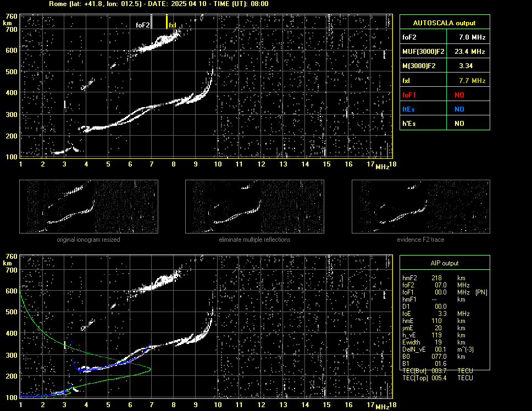532x411 pixels.
Task: Select the '3.3' foE value
Action: (442, 314)
